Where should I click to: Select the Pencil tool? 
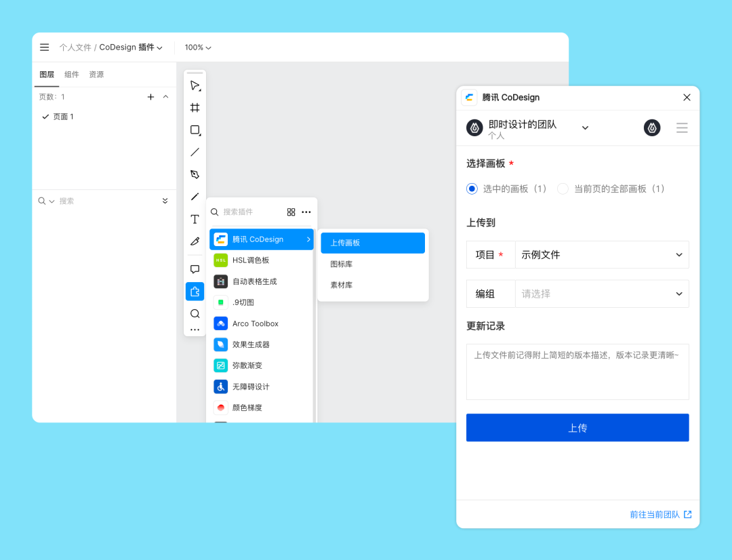[x=195, y=197]
